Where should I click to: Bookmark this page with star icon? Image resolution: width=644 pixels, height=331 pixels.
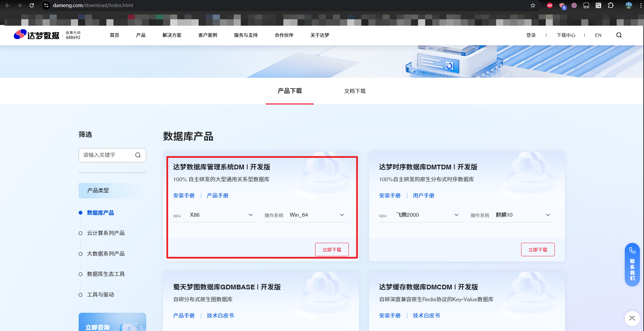533,5
